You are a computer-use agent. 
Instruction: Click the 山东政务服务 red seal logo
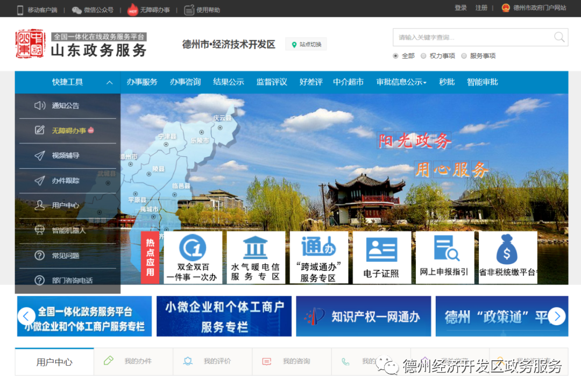[x=30, y=44]
